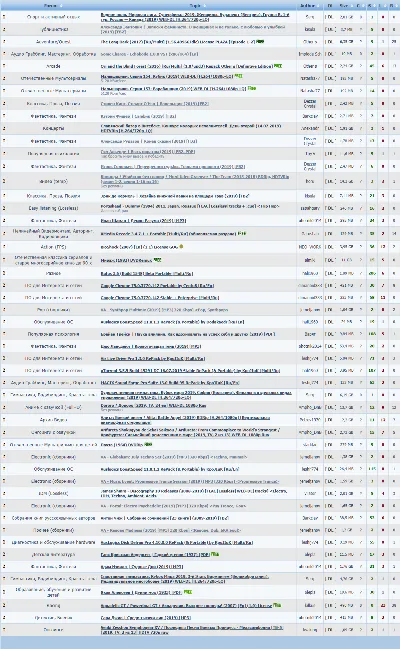Click the status icon in the Adventure/Quest row
Image resolution: width=400 pixels, height=649 pixels.
4,42
